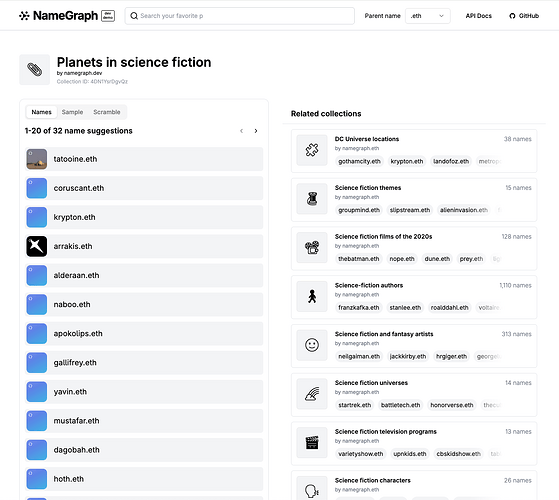
Task: Select the Names tab
Action: (x=41, y=112)
